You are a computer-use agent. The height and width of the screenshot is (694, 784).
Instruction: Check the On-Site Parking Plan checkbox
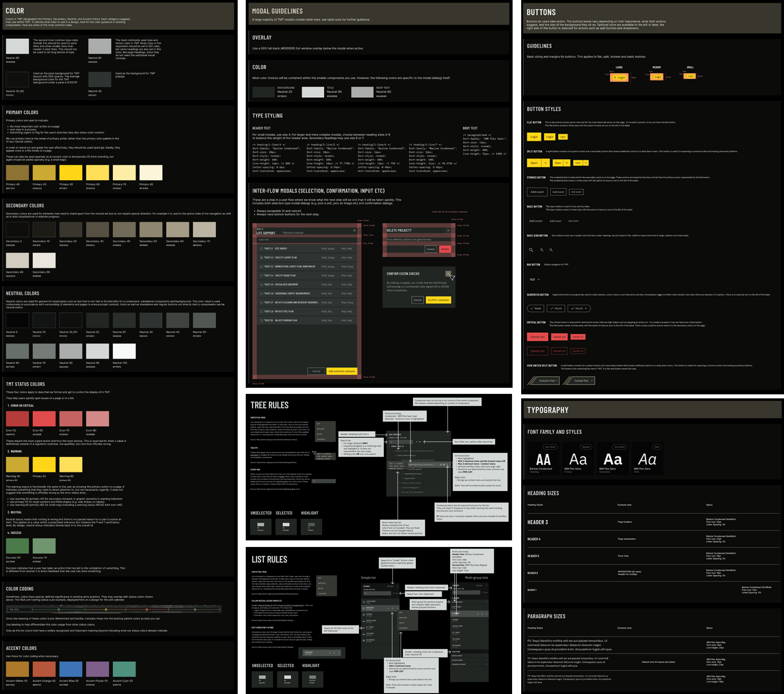click(261, 320)
